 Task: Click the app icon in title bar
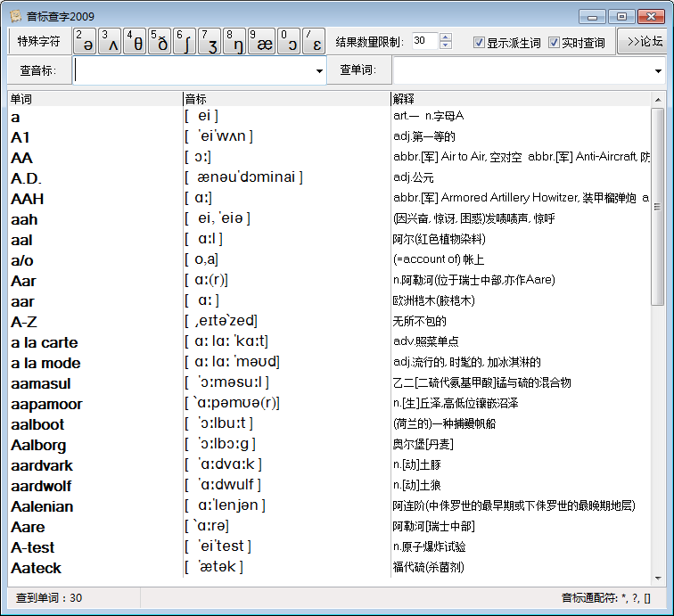15,16
